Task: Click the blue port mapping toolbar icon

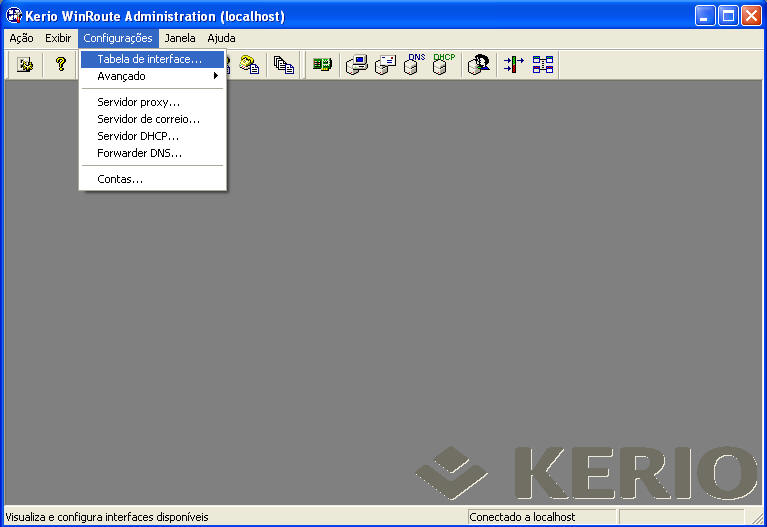Action: (x=543, y=65)
